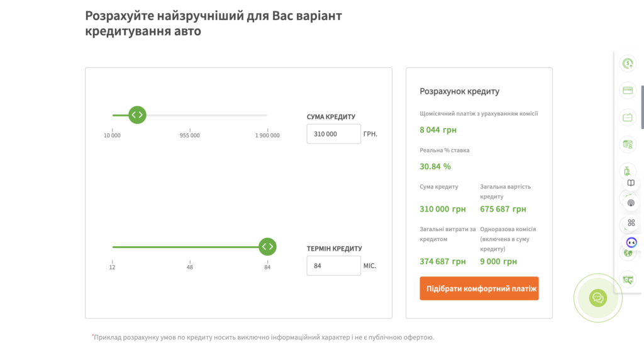Screen dimensions: 644x345
Task: Click the podcast broadcast icon
Action: (631, 203)
